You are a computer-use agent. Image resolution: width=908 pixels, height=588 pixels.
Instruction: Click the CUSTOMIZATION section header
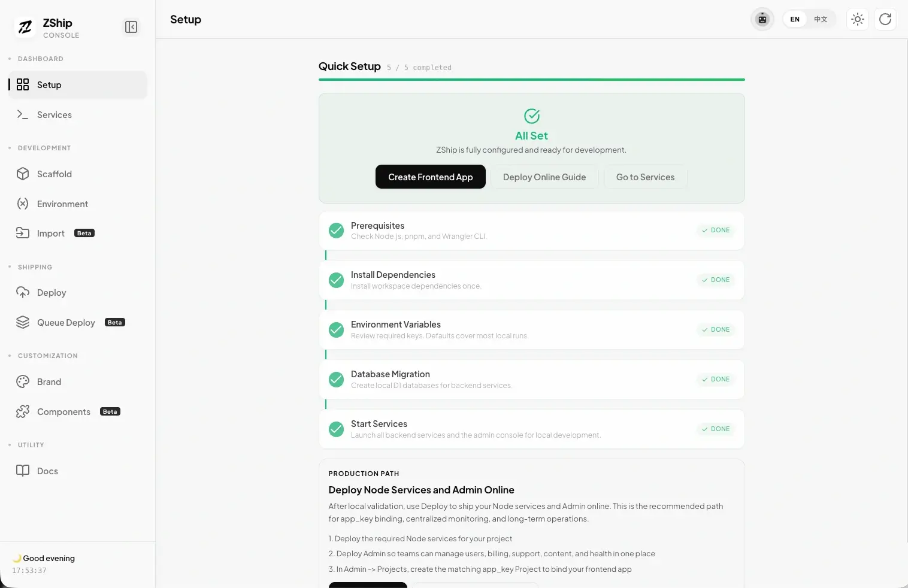pyautogui.click(x=48, y=356)
